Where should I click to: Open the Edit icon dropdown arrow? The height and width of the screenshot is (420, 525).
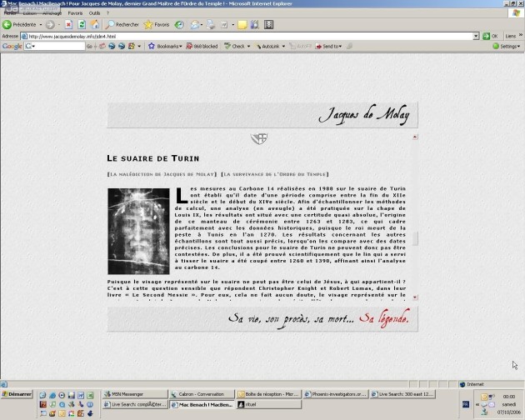pos(232,25)
